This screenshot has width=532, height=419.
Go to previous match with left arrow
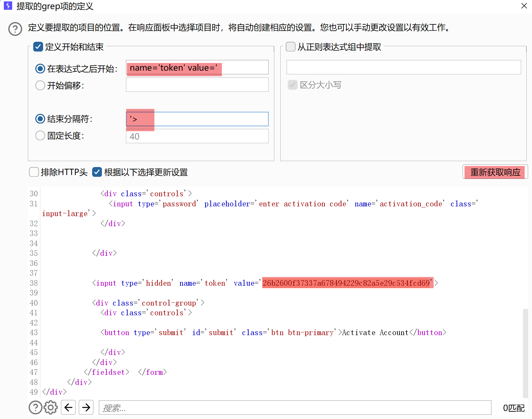[68, 407]
